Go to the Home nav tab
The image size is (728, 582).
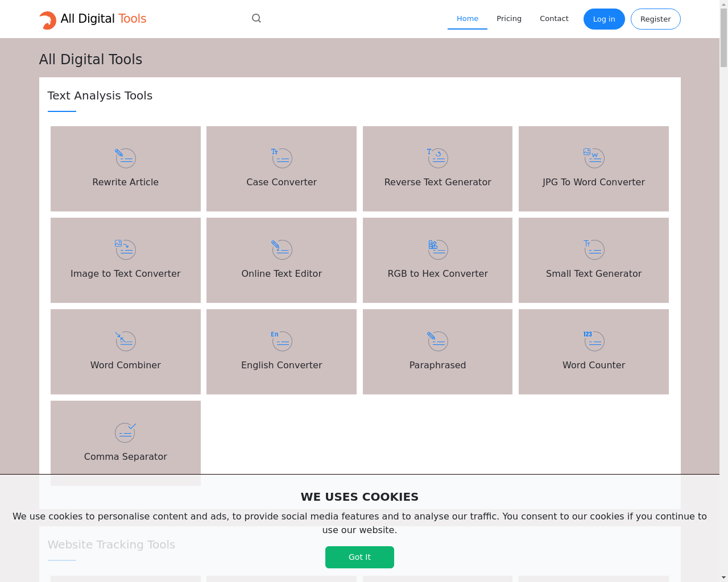[468, 19]
